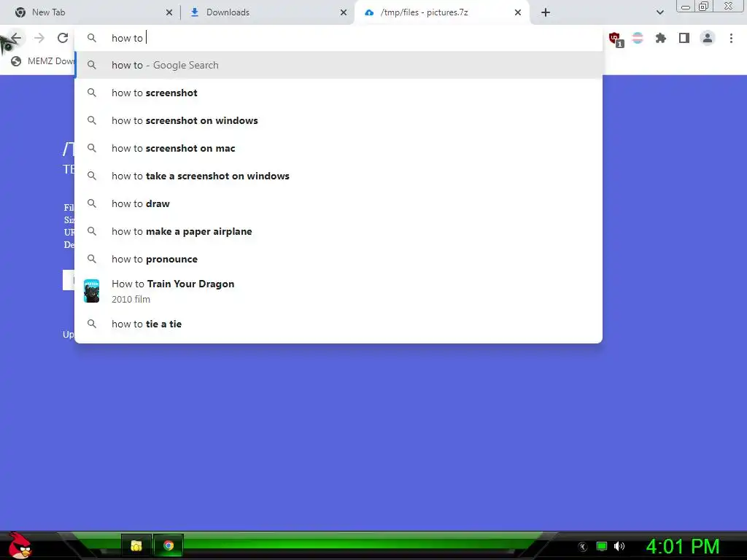
Task: Click the forward navigation arrow
Action: point(39,38)
